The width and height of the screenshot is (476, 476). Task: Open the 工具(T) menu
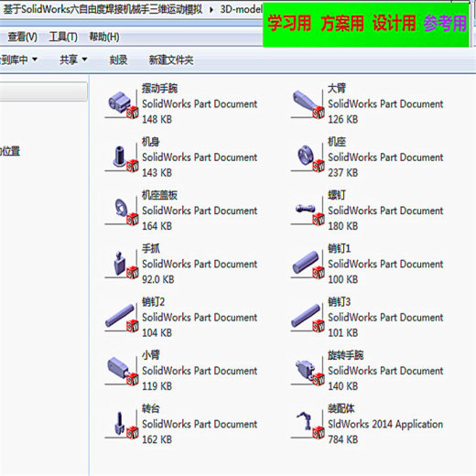(x=63, y=37)
